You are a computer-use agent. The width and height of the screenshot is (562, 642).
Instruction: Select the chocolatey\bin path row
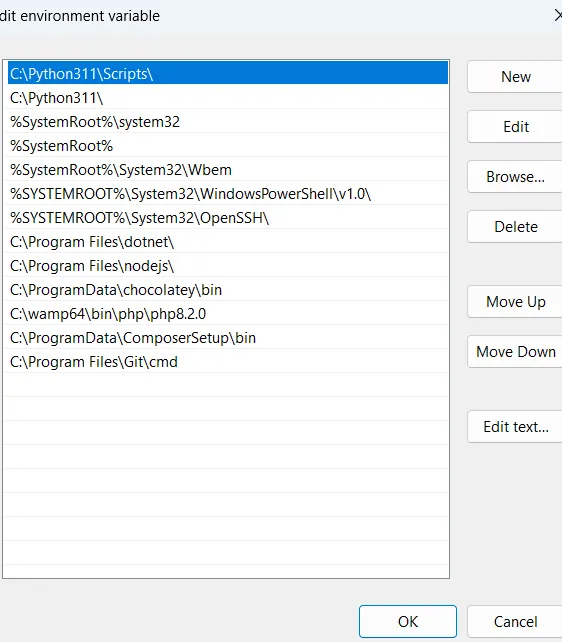(x=228, y=289)
